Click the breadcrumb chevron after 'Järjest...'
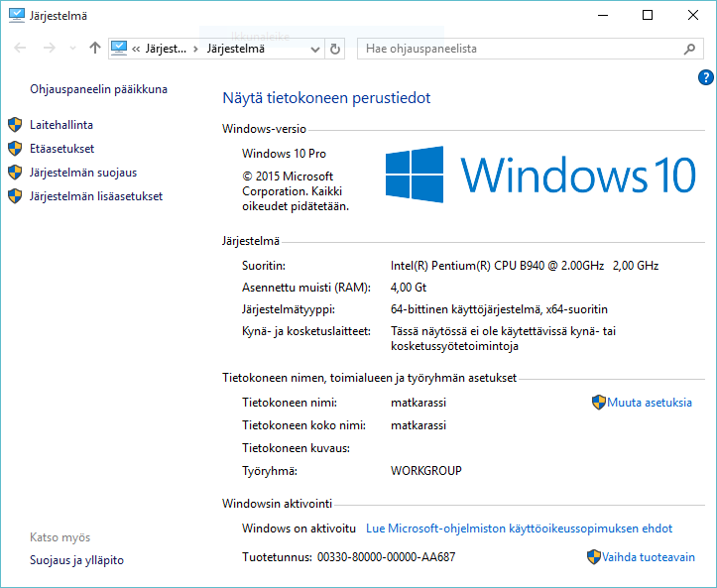Screen dimensions: 717x588 point(195,49)
